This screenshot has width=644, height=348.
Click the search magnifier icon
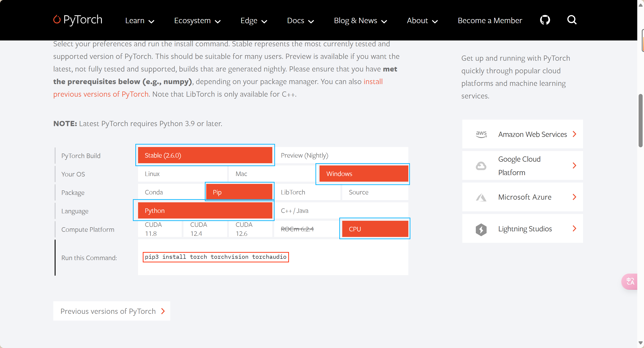(x=572, y=20)
